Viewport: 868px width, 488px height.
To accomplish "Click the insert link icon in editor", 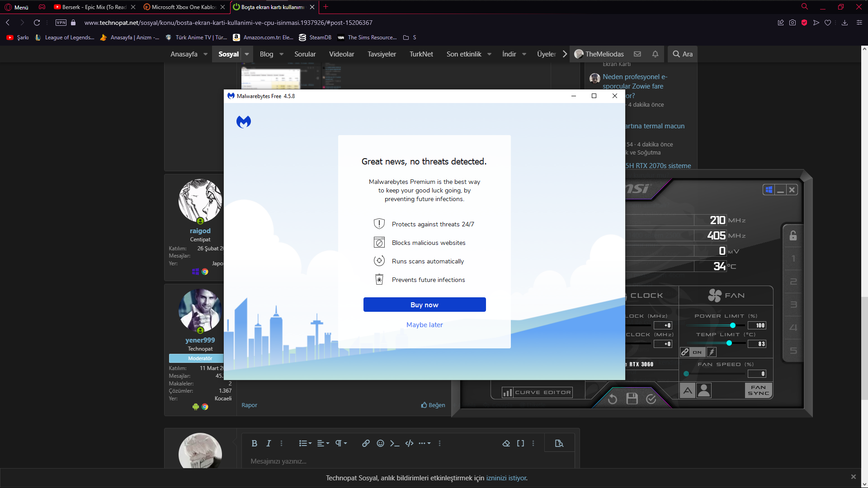I will click(366, 443).
